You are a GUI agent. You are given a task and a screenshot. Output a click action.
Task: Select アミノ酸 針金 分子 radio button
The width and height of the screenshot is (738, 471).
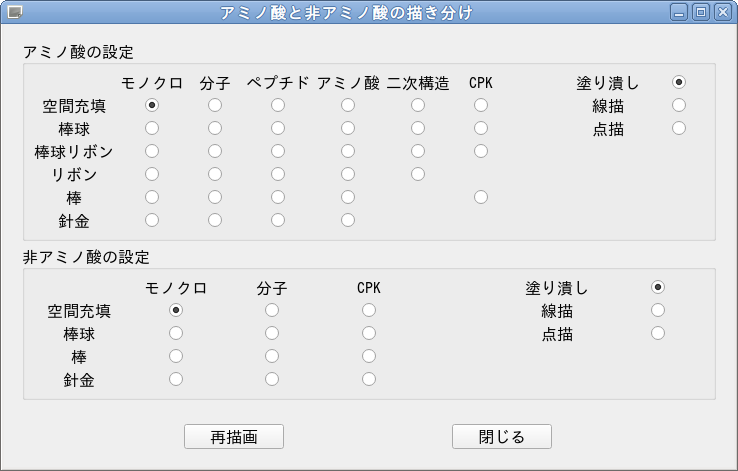215,220
